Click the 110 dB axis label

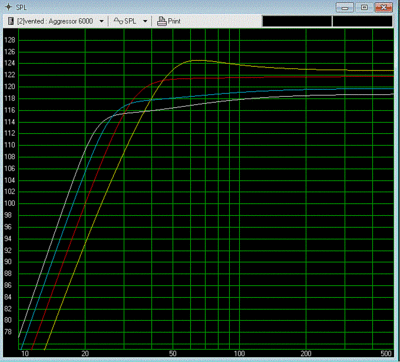(9, 145)
